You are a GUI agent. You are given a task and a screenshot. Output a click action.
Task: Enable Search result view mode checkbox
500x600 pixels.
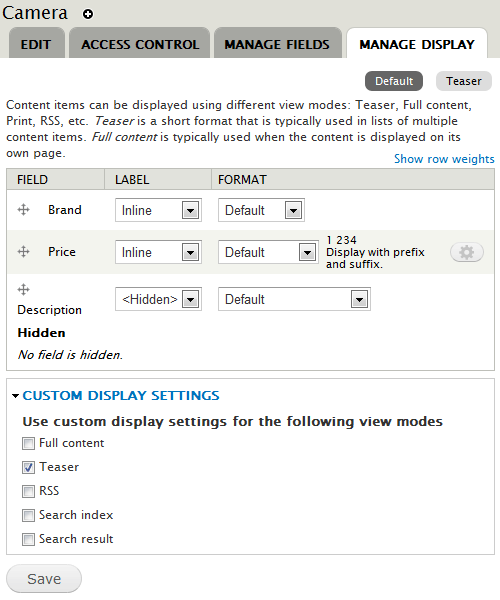(x=28, y=540)
